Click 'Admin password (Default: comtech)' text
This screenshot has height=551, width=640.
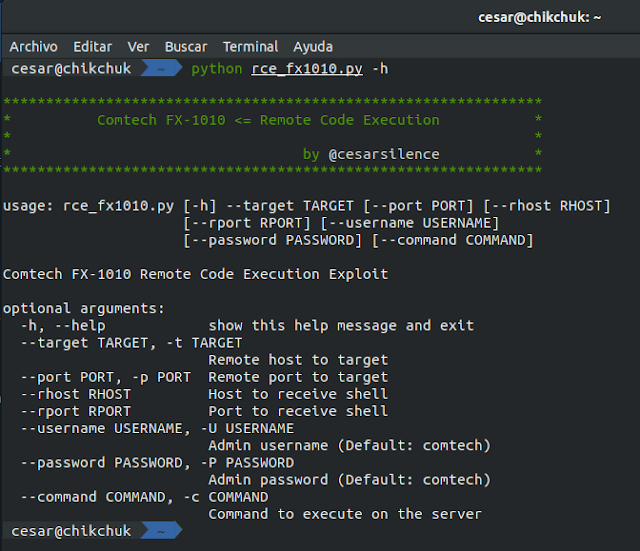point(350,480)
